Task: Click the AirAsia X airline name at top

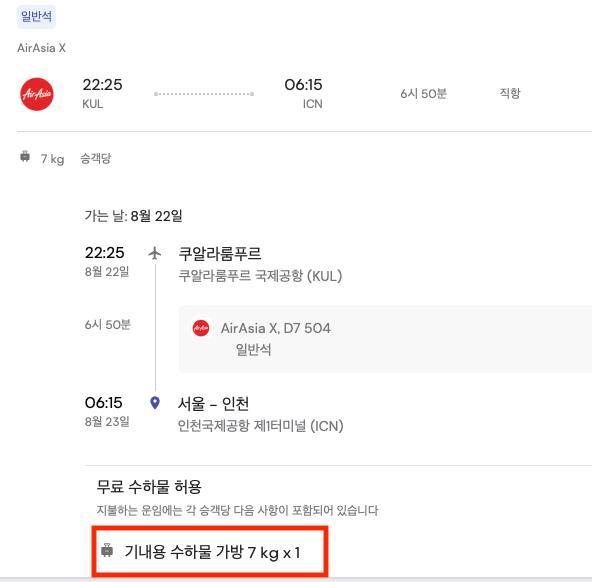Action: (x=42, y=48)
